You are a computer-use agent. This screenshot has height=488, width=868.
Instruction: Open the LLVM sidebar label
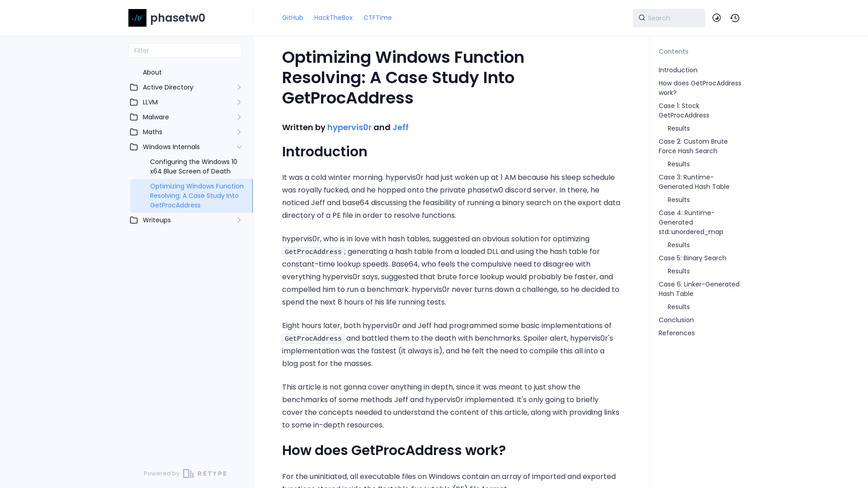[x=150, y=102]
